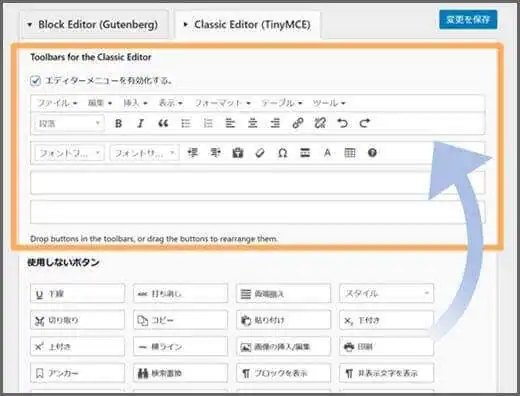Click the Table grid icon
This screenshot has height=396, width=520.
350,153
